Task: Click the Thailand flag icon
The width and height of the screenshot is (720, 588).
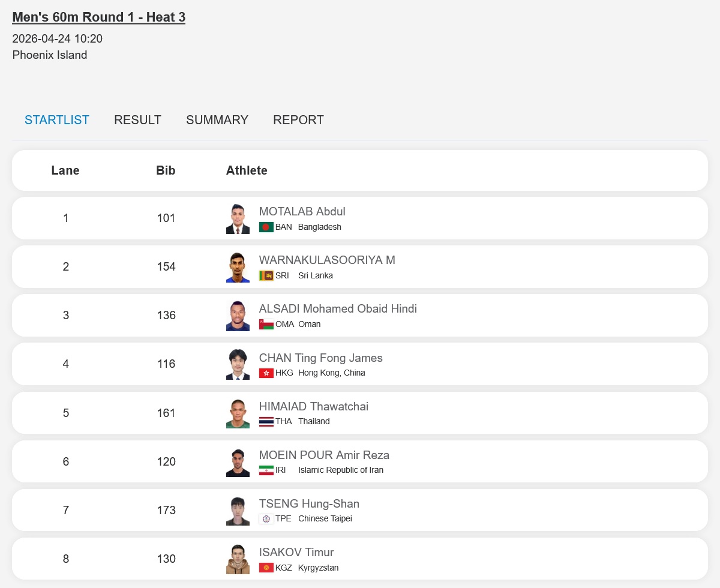Action: (x=266, y=422)
